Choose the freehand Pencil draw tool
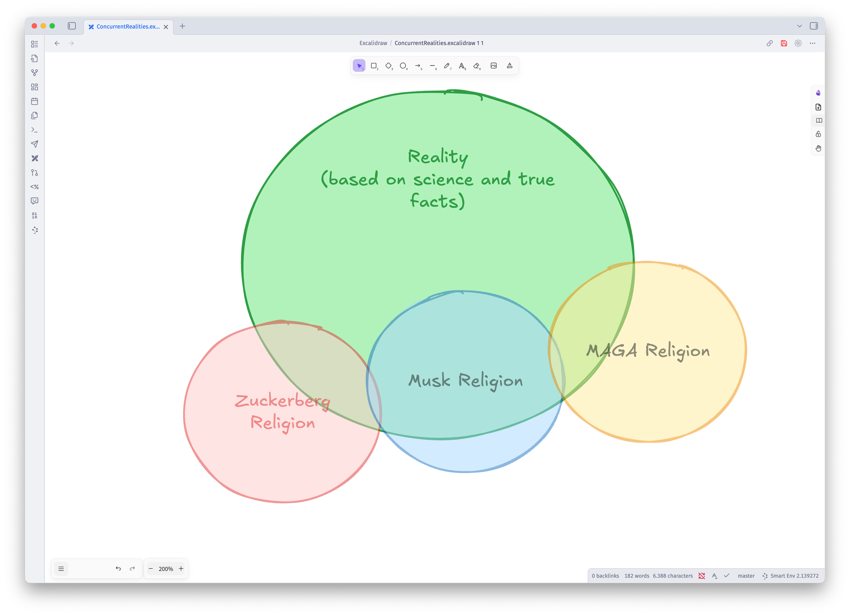The height and width of the screenshot is (616, 850). point(447,66)
